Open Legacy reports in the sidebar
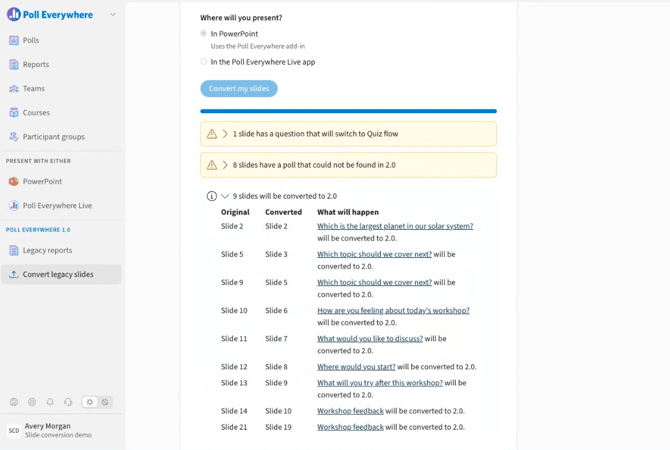 61,250
